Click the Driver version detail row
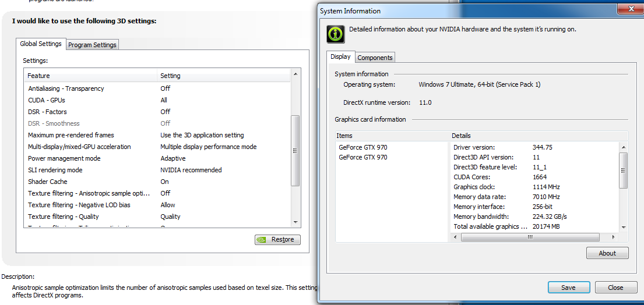Screen dimensions: 644x305 coord(534,147)
